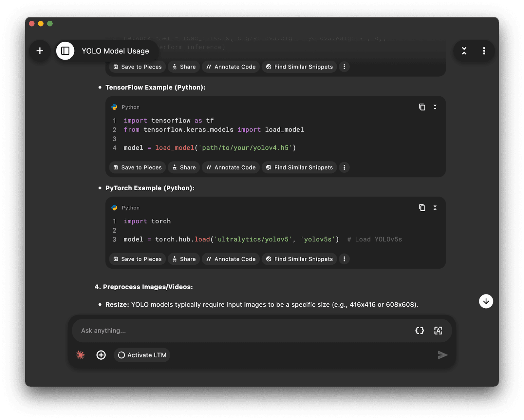Click the Python icon in PyTorch block

pyautogui.click(x=114, y=208)
